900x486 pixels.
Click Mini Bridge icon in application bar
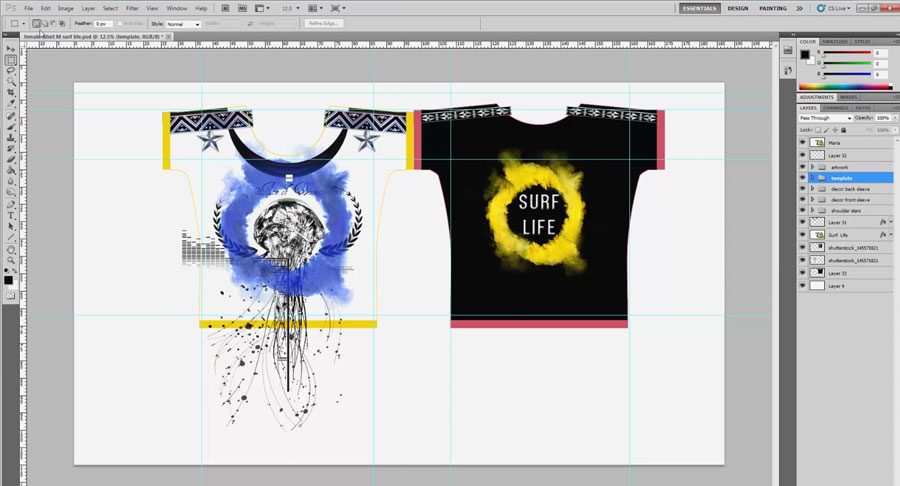[242, 8]
